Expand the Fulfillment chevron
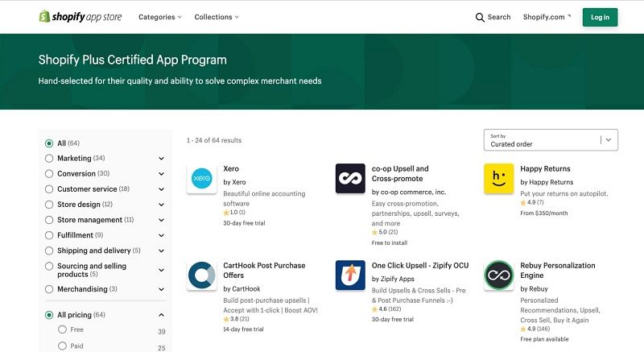The height and width of the screenshot is (352, 644). click(x=162, y=235)
